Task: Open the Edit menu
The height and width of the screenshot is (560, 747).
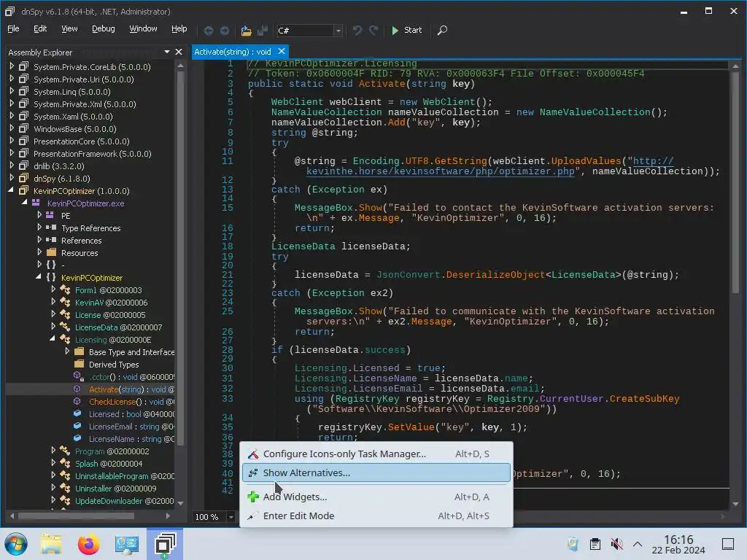Action: pos(40,28)
